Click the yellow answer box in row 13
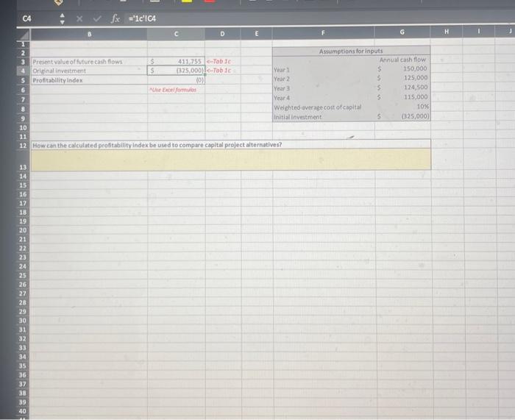This screenshot has width=515, height=420. click(x=231, y=160)
